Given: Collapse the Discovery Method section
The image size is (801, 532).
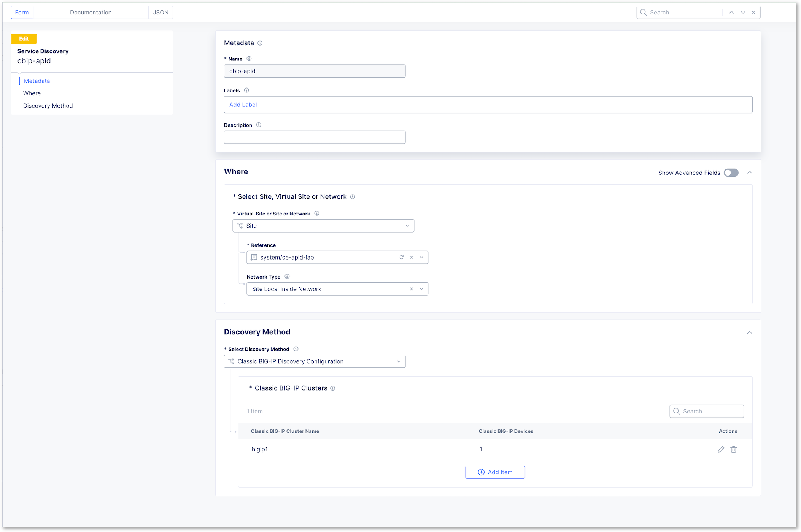Looking at the screenshot, I should click(x=750, y=332).
